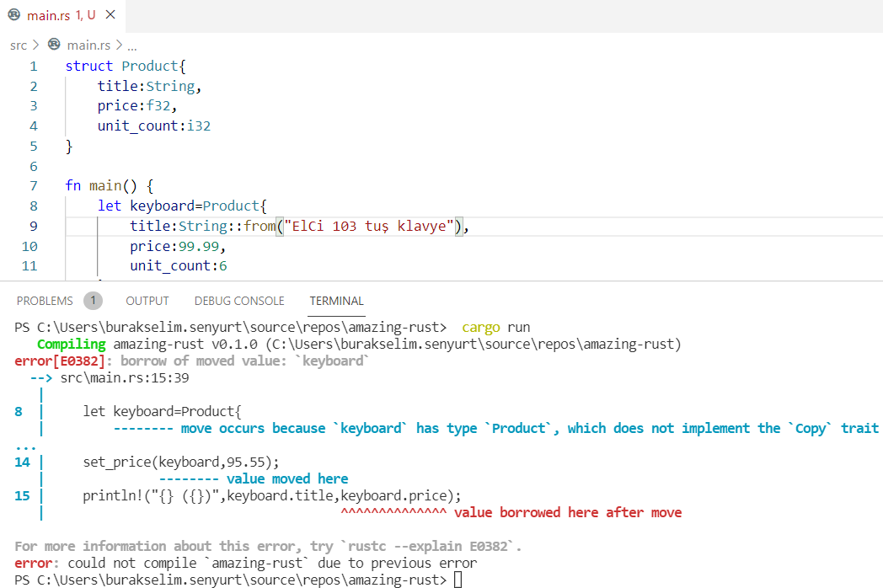The image size is (883, 588).
Task: Open the main.rs breadcrumb dropdown
Action: 88,45
